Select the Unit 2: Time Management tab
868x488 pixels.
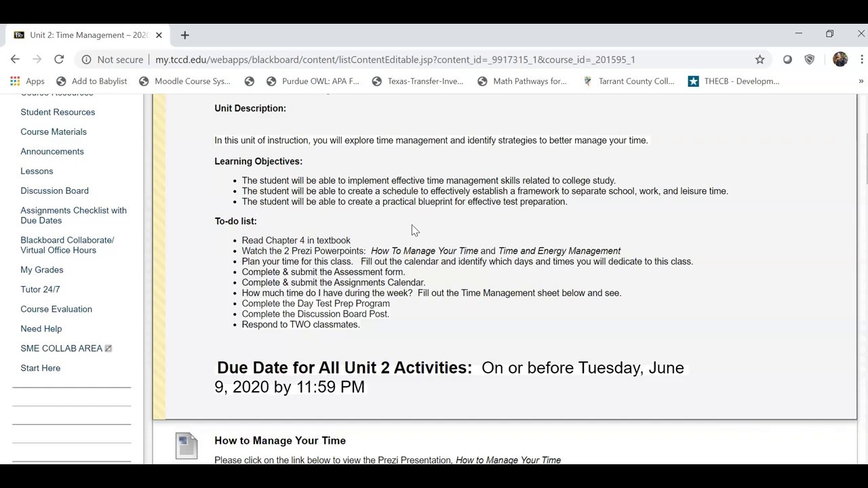pos(88,35)
